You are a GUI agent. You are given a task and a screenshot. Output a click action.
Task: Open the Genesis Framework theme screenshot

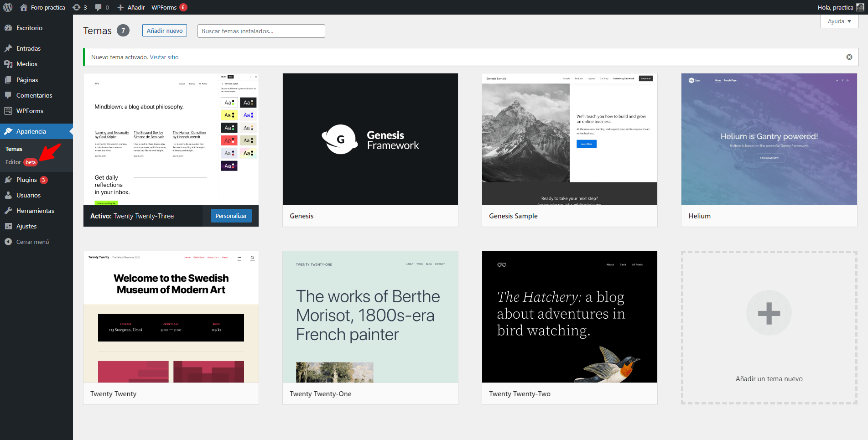click(x=370, y=139)
